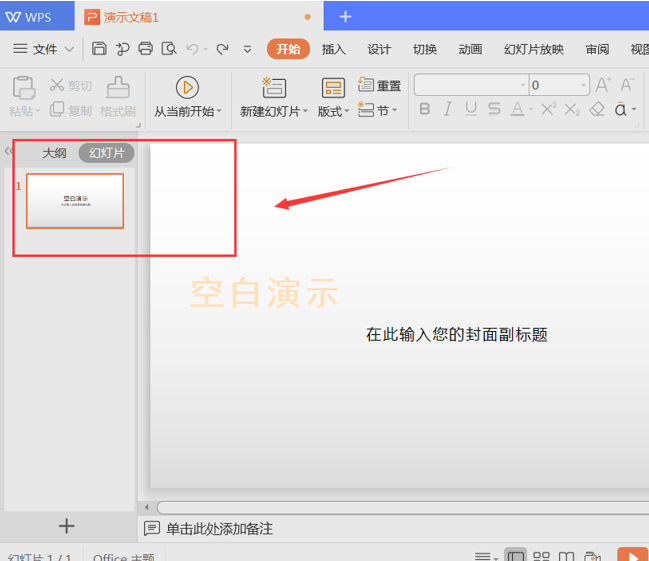Expand the arrow next to 文件
The height and width of the screenshot is (561, 649).
(x=70, y=49)
